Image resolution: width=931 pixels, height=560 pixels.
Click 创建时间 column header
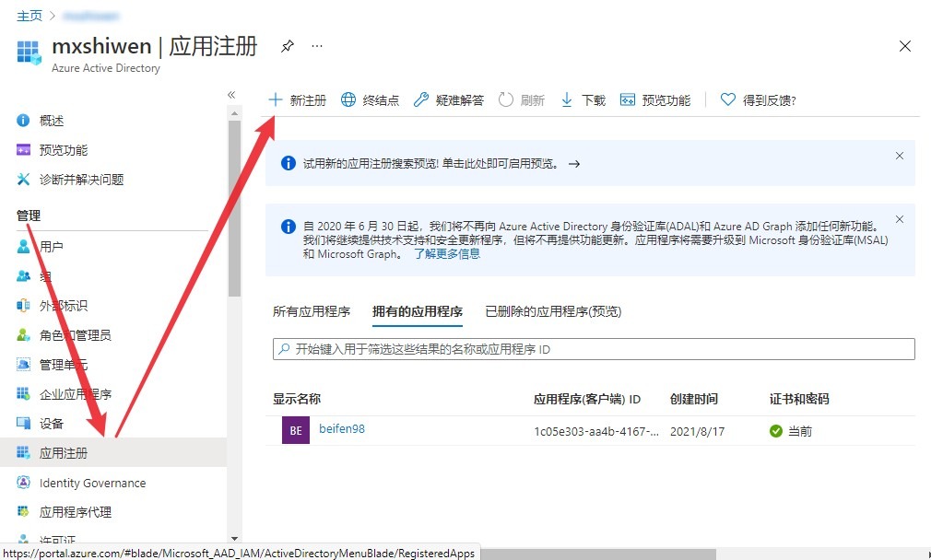[694, 399]
